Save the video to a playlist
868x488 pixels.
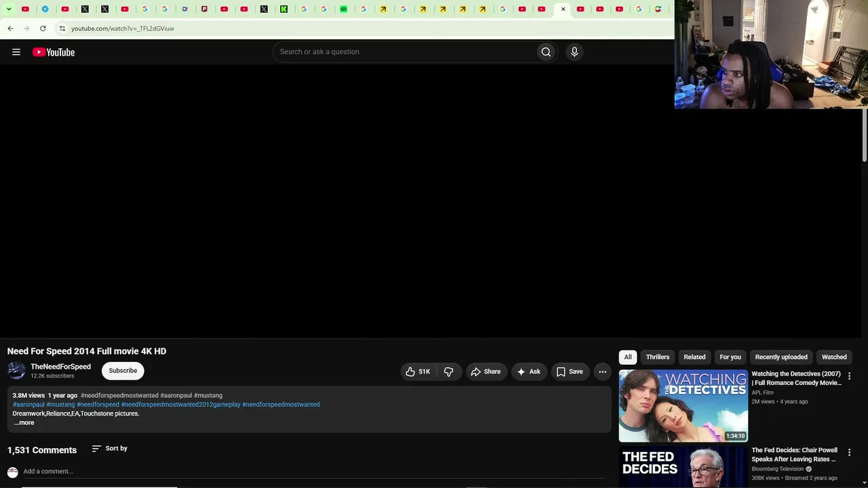coord(570,371)
